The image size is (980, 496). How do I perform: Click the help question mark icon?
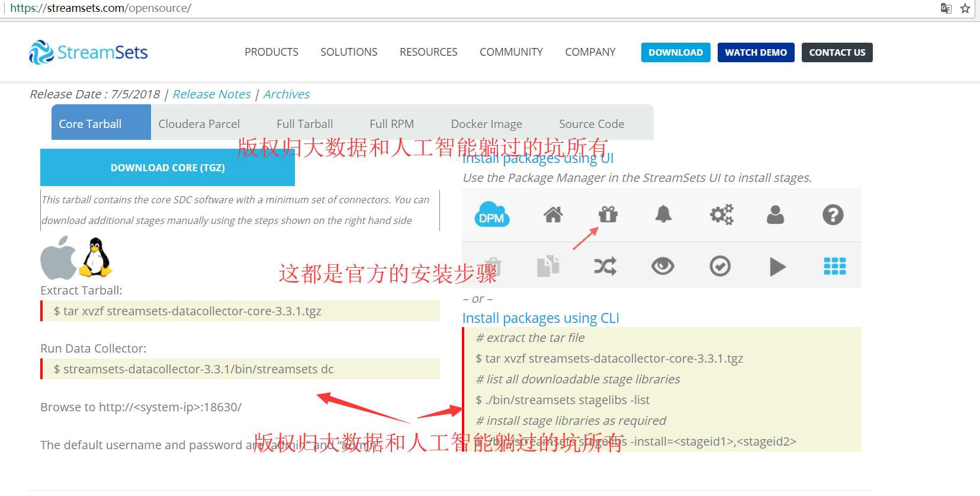pos(833,215)
